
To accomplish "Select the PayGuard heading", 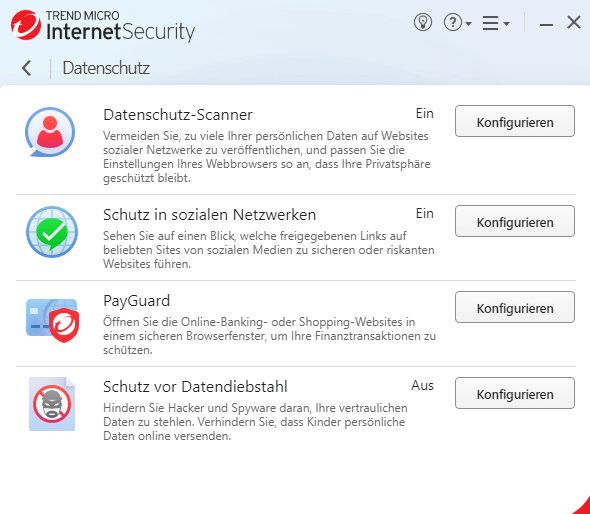I will point(137,301).
